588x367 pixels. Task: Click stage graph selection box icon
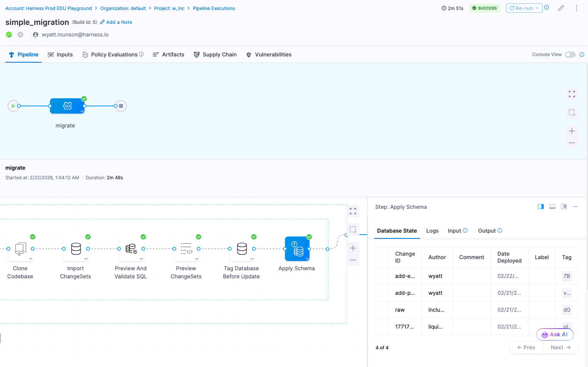point(572,112)
